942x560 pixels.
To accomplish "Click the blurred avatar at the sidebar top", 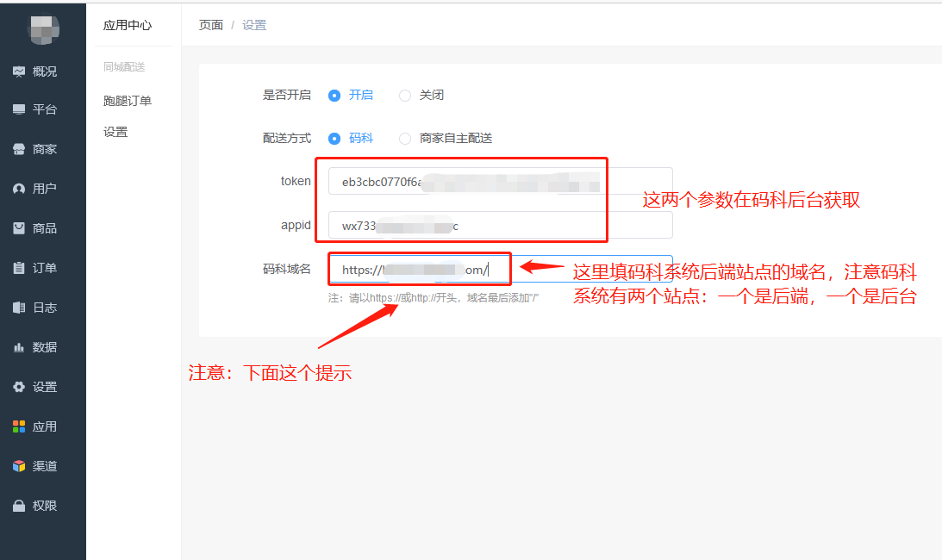I will point(43,28).
